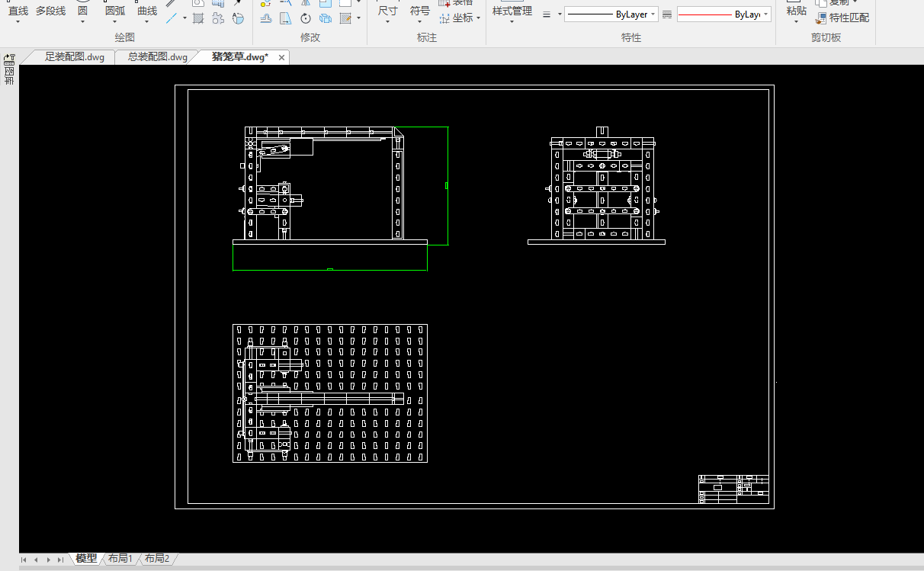924x571 pixels.
Task: Click the title block in drawing corner
Action: coord(733,489)
